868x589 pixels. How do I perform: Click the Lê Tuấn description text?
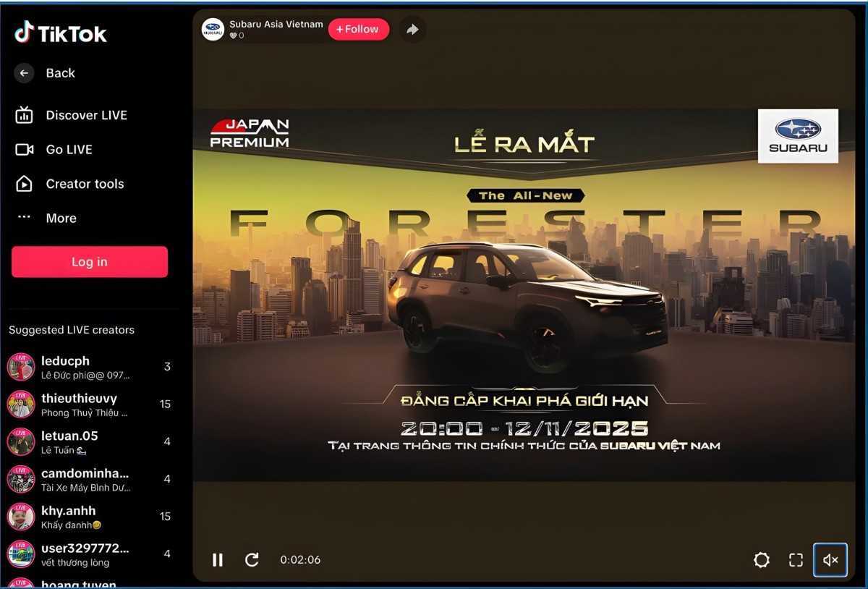click(x=64, y=450)
